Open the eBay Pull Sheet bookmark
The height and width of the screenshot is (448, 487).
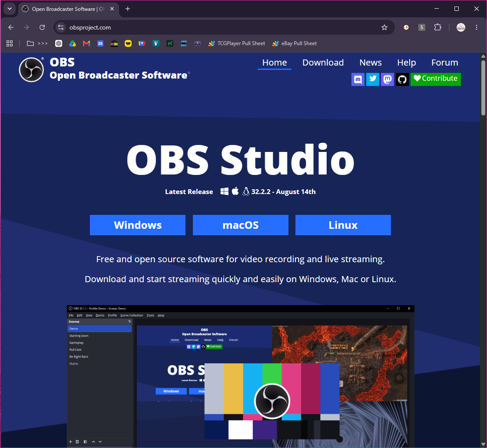click(294, 43)
